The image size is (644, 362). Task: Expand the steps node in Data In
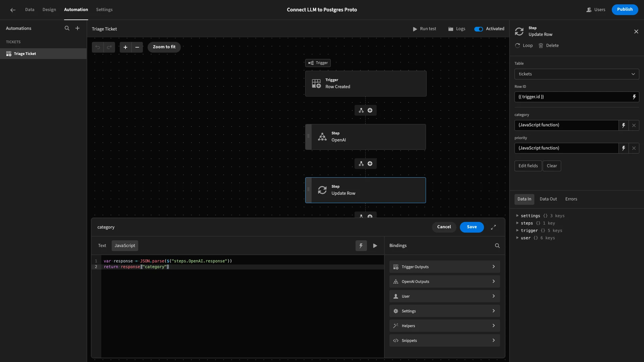click(517, 223)
